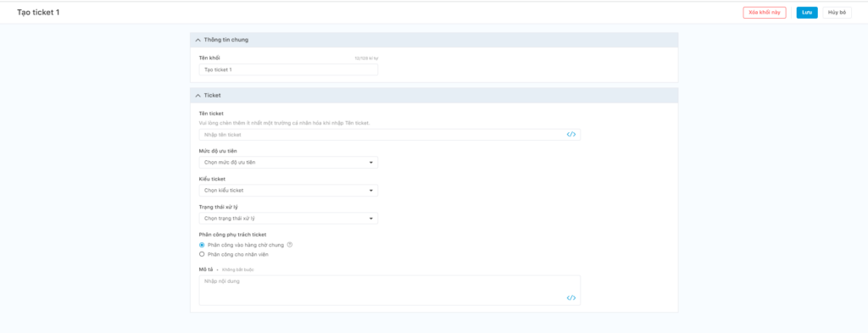Open the Chọn trạng thái xử lý dropdown
Viewport: 868px width, 333px height.
(288, 219)
